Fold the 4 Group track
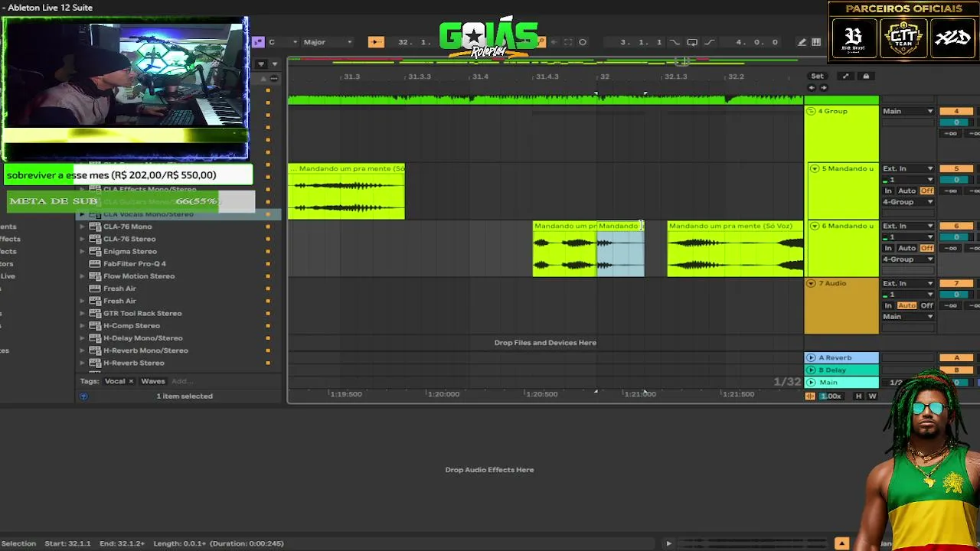The width and height of the screenshot is (980, 551). [811, 112]
